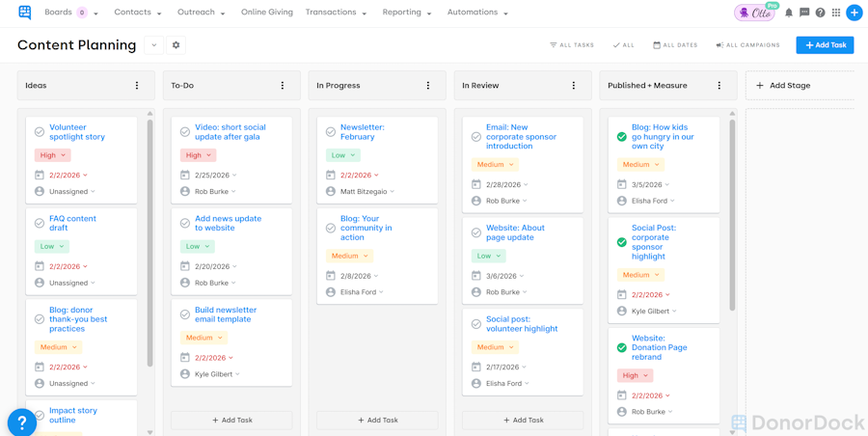The image size is (868, 436).
Task: Change High priority on Volunteer spotlight story
Action: pyautogui.click(x=53, y=155)
